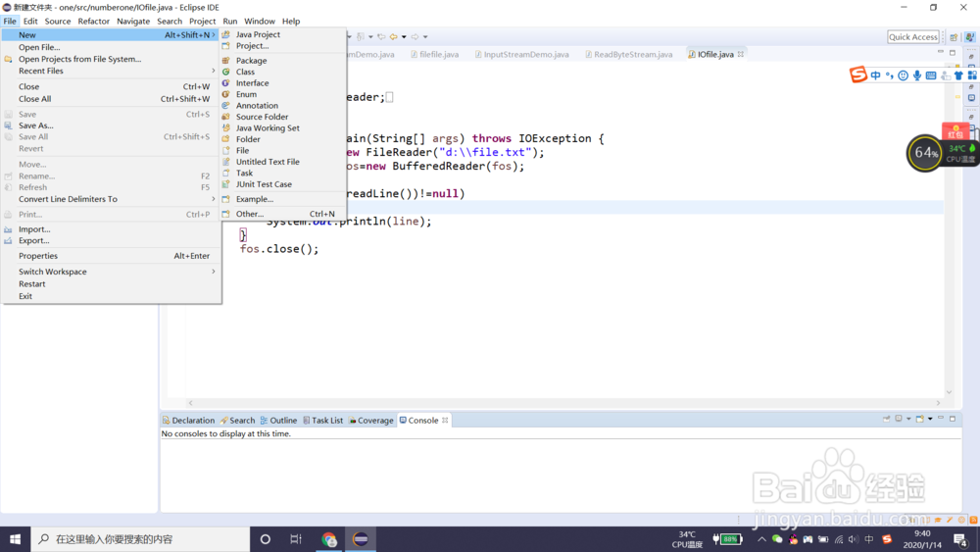980x552 pixels.
Task: Open Properties from File menu
Action: [x=112, y=256]
